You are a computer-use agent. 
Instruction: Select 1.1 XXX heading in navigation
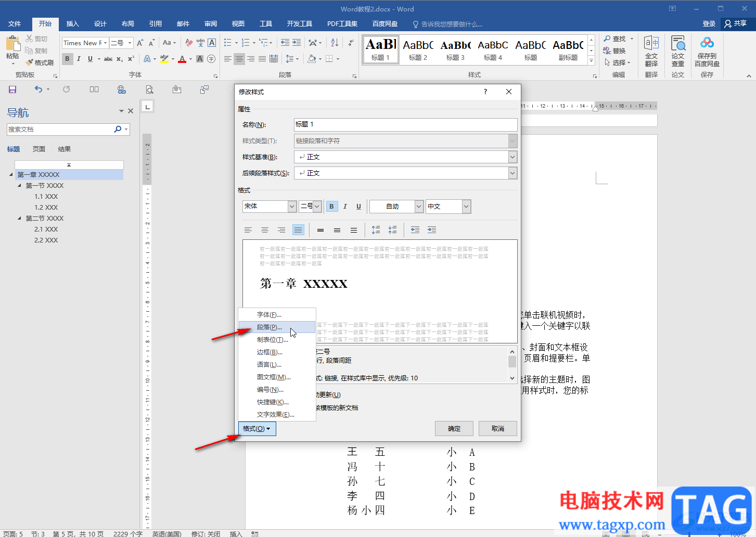pos(46,196)
